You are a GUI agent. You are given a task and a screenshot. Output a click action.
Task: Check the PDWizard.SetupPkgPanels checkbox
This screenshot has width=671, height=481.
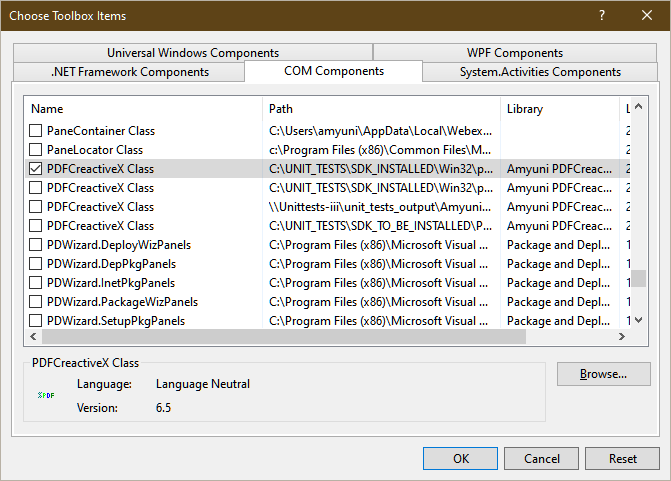(x=36, y=321)
